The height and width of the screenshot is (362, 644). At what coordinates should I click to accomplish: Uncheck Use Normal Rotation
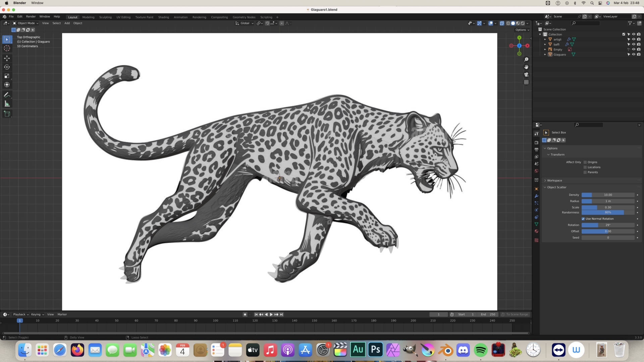583,219
